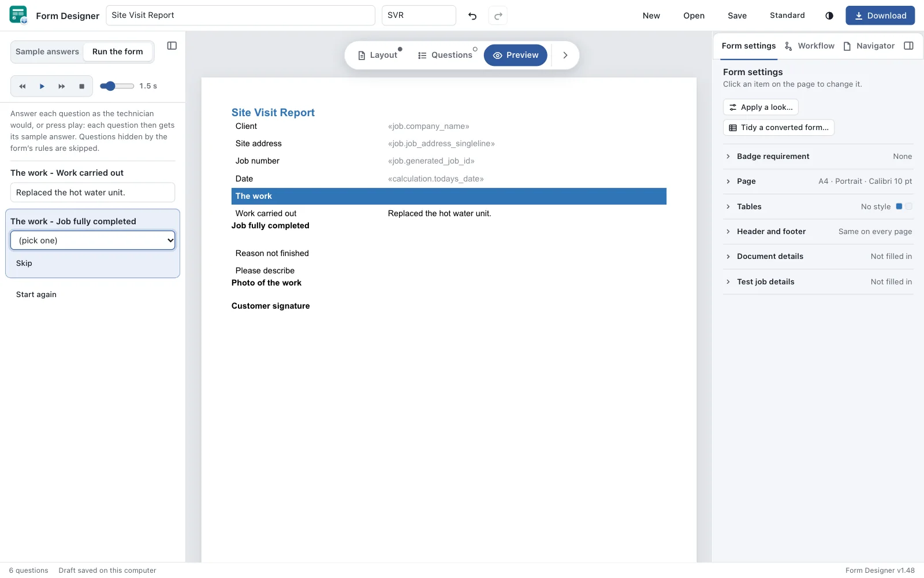Viewport: 924px width, 578px height.
Task: Click the 6 questions status text
Action: (x=29, y=570)
